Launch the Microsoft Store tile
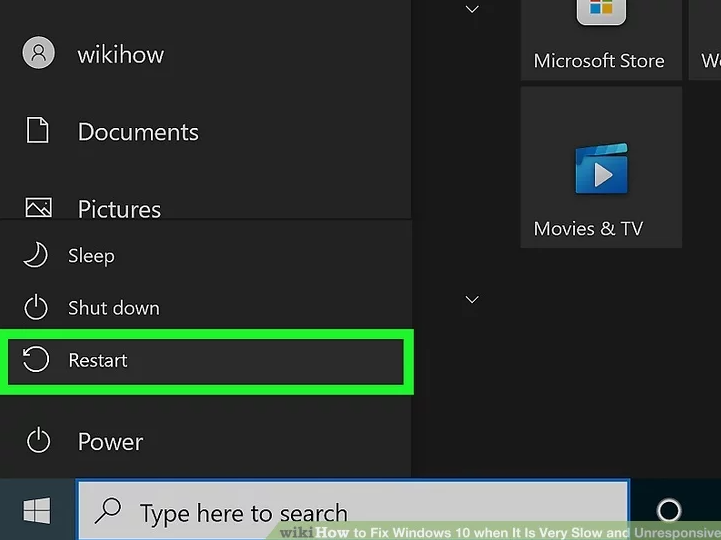This screenshot has height=540, width=721. pyautogui.click(x=600, y=38)
